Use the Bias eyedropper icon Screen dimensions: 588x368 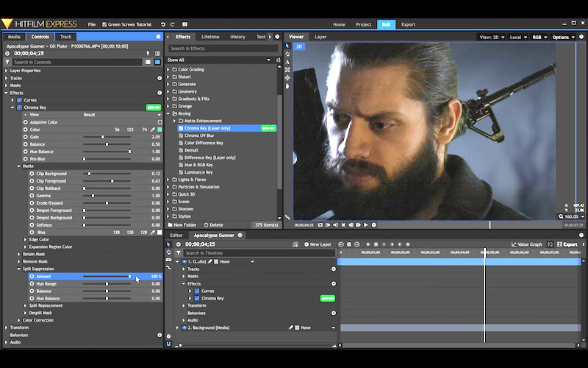[153, 233]
